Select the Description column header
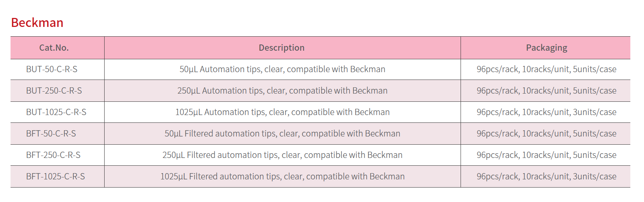Viewport: 644px width, 202px height. [282, 48]
